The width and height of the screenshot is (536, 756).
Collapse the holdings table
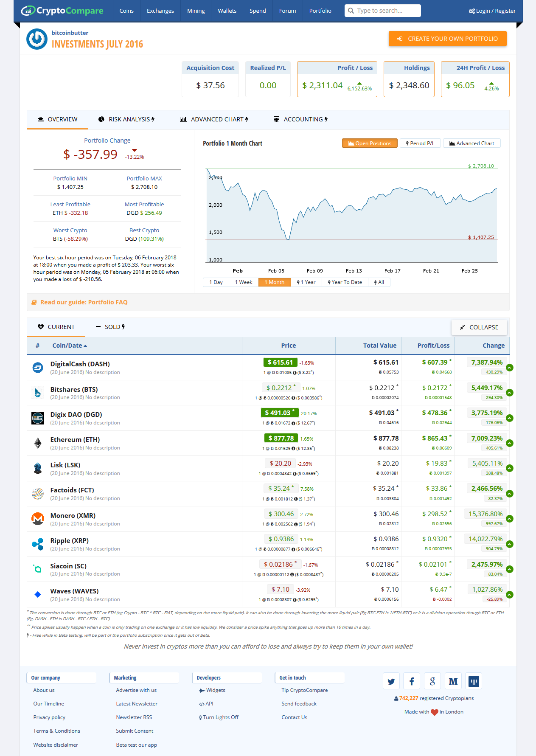tap(479, 327)
